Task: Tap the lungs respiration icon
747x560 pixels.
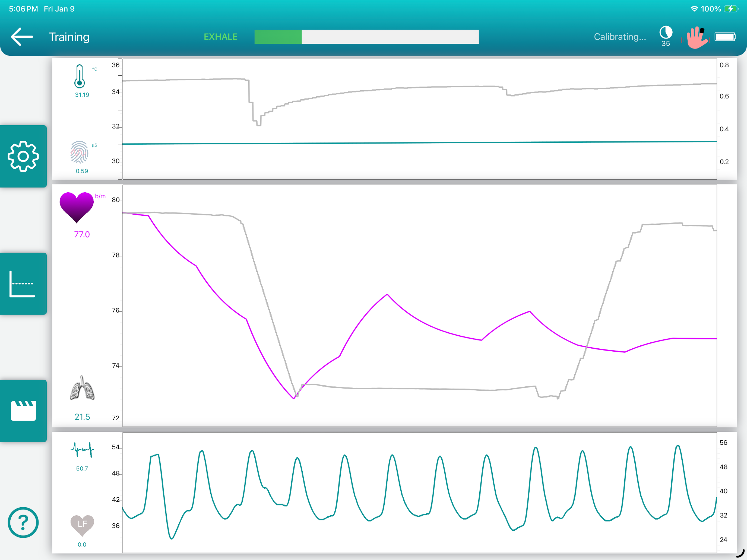Action: [x=82, y=388]
